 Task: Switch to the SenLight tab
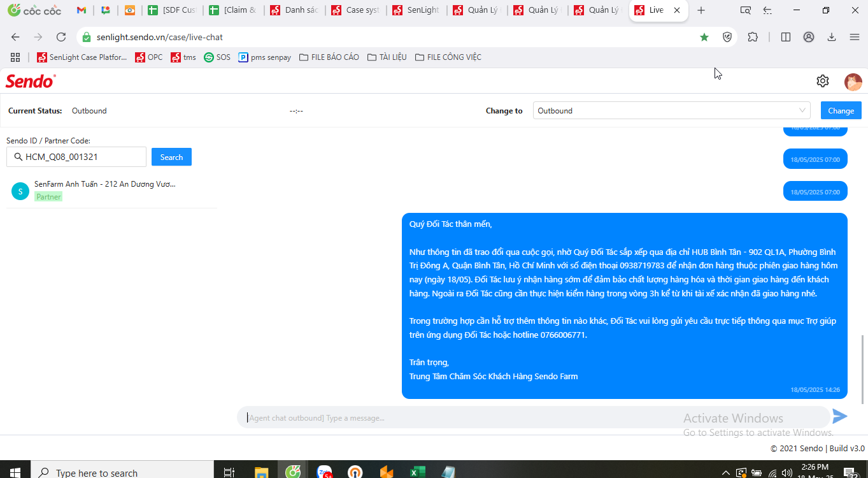point(416,10)
